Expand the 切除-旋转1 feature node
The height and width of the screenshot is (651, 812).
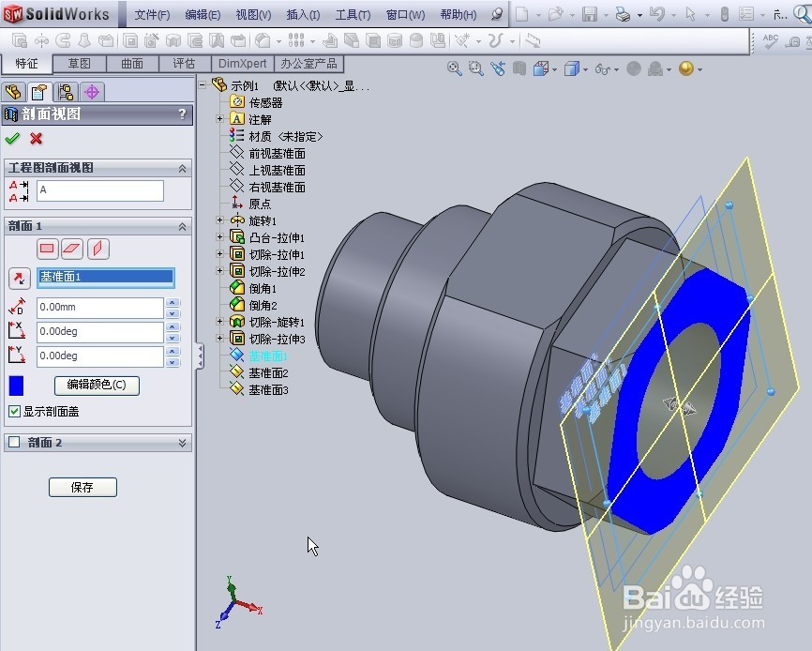219,321
